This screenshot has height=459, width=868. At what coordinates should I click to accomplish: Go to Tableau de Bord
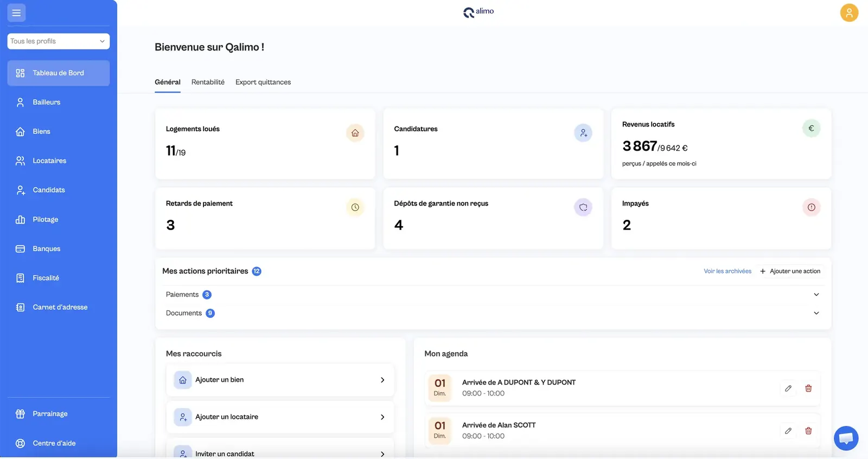tap(59, 73)
